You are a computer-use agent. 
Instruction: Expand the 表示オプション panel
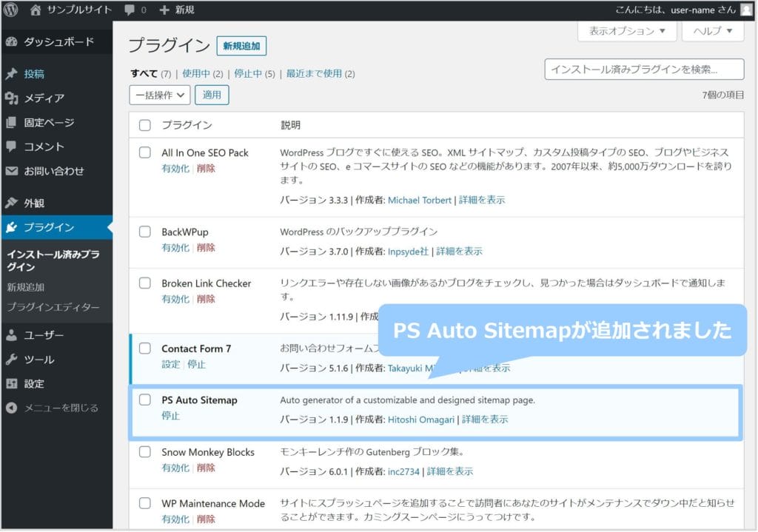point(627,31)
